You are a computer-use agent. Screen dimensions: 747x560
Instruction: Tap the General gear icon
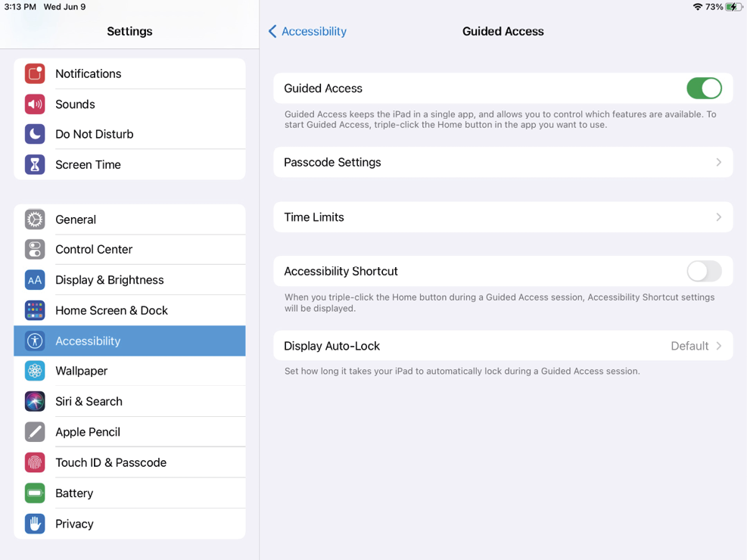pos(35,219)
